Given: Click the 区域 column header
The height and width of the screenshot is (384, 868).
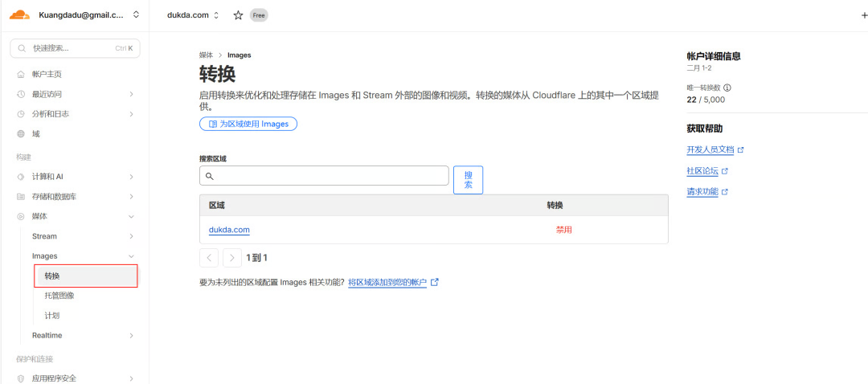Looking at the screenshot, I should click(x=216, y=206).
